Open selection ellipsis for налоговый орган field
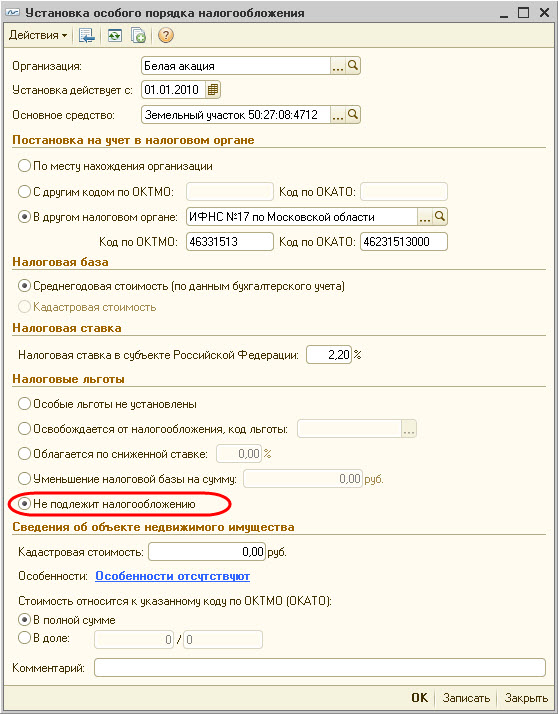Viewport: 558px width, 714px height. click(425, 217)
